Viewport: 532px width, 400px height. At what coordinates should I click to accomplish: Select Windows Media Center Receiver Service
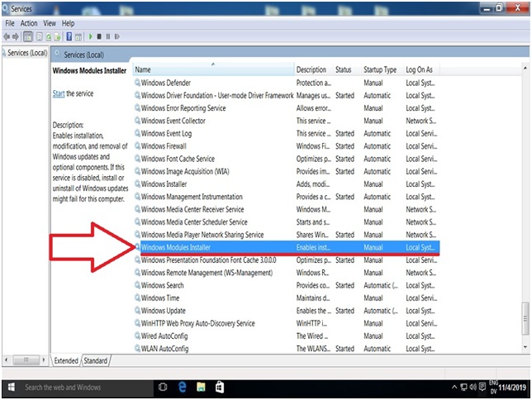click(x=286, y=209)
